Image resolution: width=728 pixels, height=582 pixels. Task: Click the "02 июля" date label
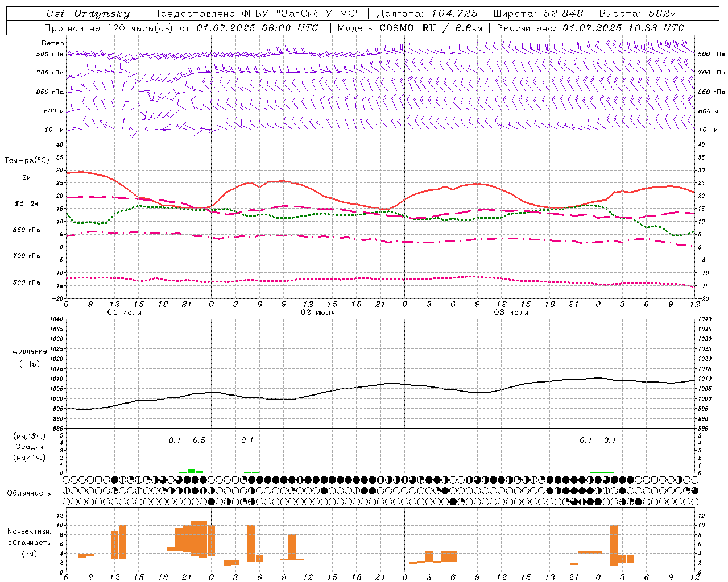318,313
